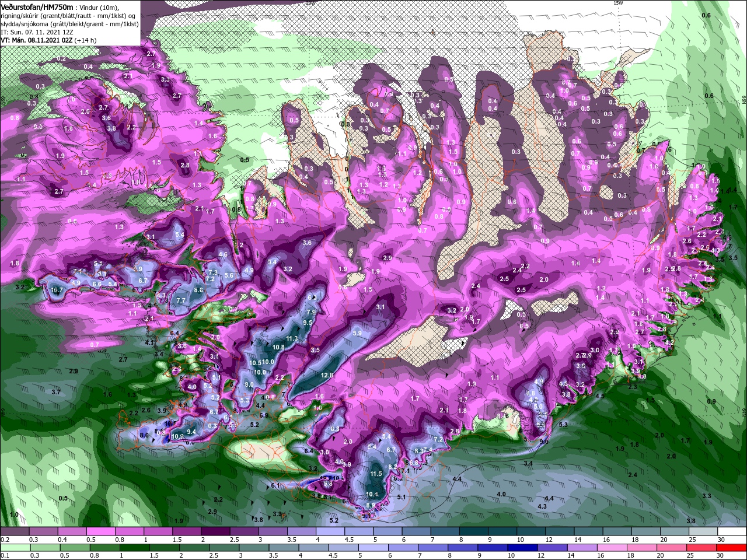Click the white 30 mm swatch on snow scale

tap(732, 531)
